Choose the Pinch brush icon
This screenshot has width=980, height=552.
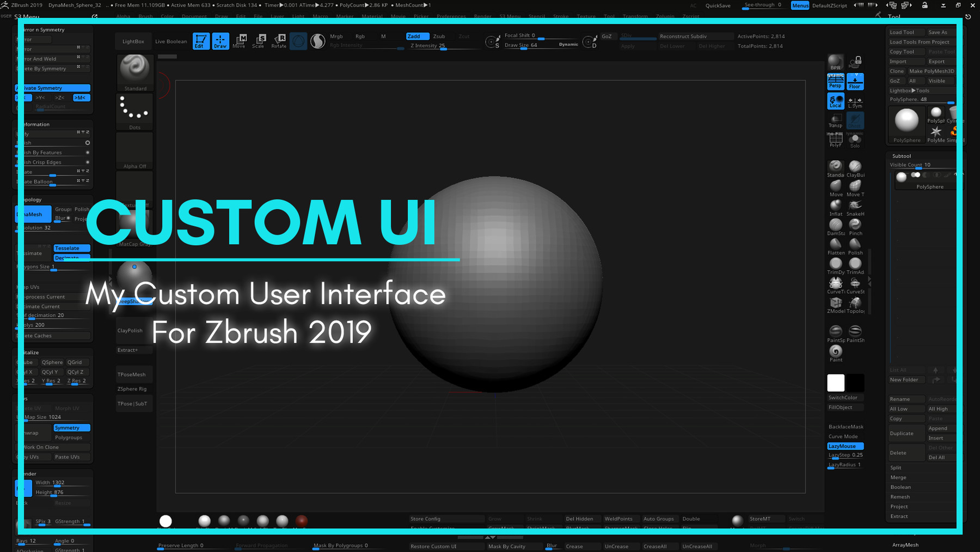[855, 227]
